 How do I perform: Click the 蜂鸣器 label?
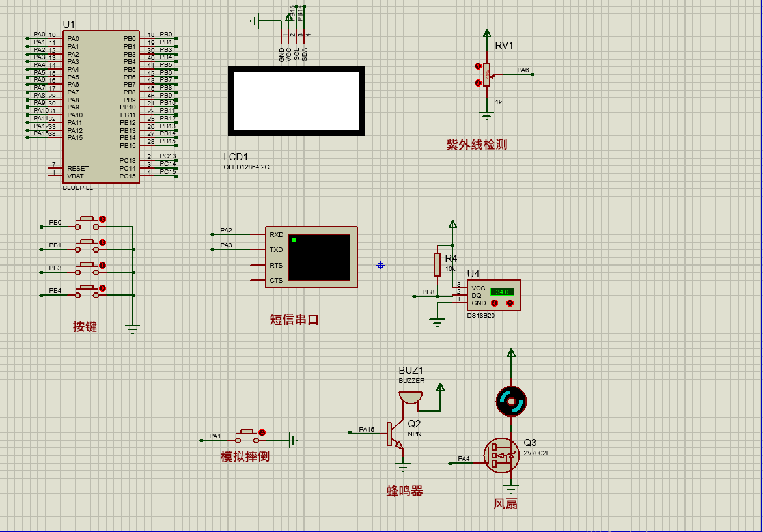coord(405,490)
